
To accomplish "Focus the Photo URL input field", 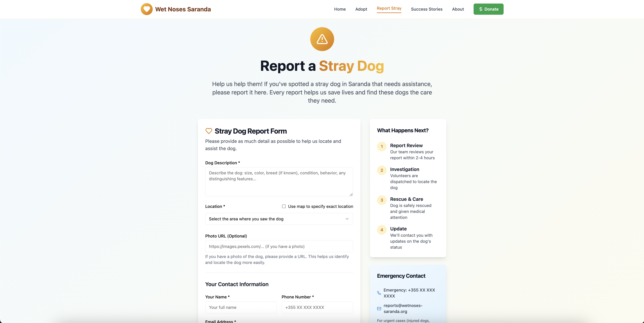I will [x=279, y=246].
